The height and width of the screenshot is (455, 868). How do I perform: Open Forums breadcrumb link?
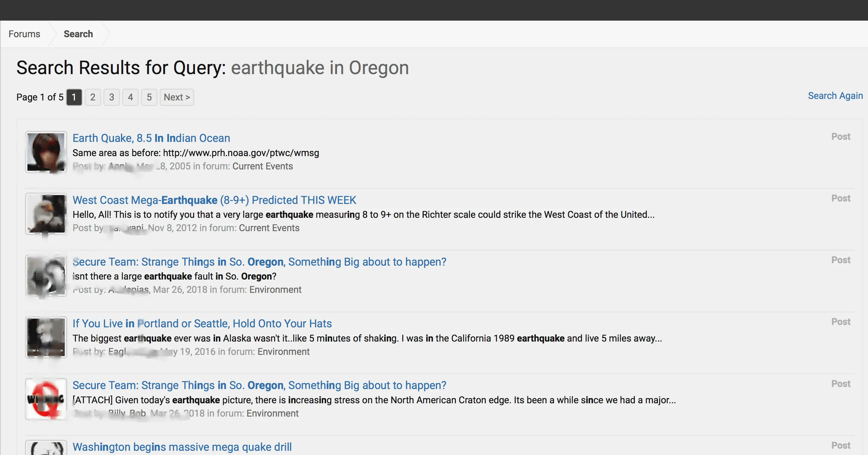(24, 34)
